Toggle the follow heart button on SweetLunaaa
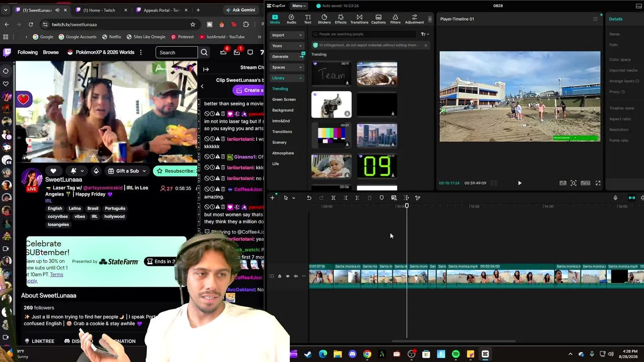The height and width of the screenshot is (362, 644). pos(53,171)
